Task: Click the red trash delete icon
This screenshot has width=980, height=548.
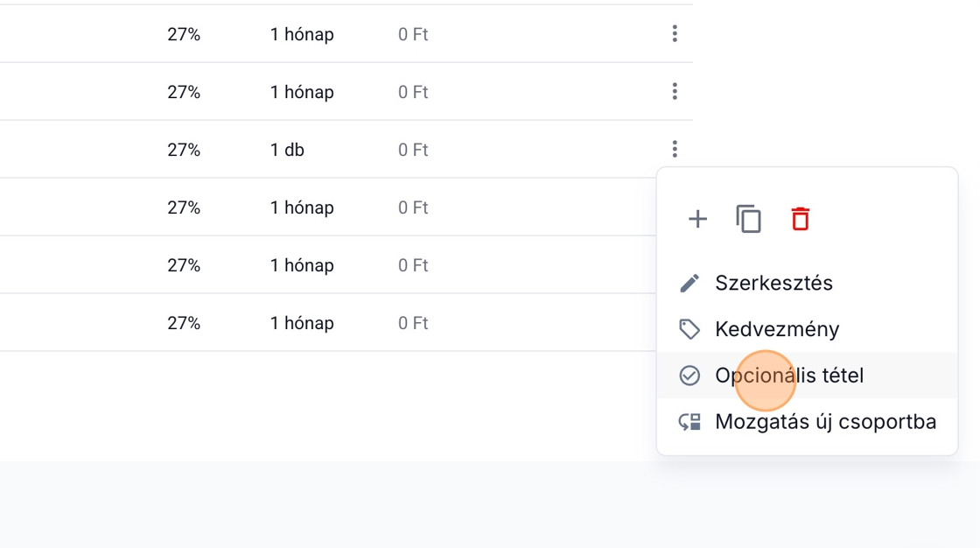Action: (800, 219)
